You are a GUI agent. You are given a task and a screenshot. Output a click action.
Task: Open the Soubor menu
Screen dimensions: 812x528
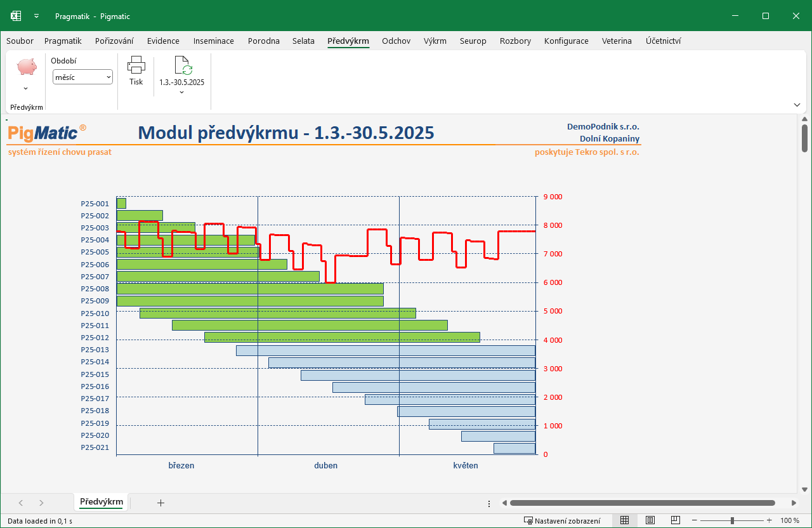[20, 41]
